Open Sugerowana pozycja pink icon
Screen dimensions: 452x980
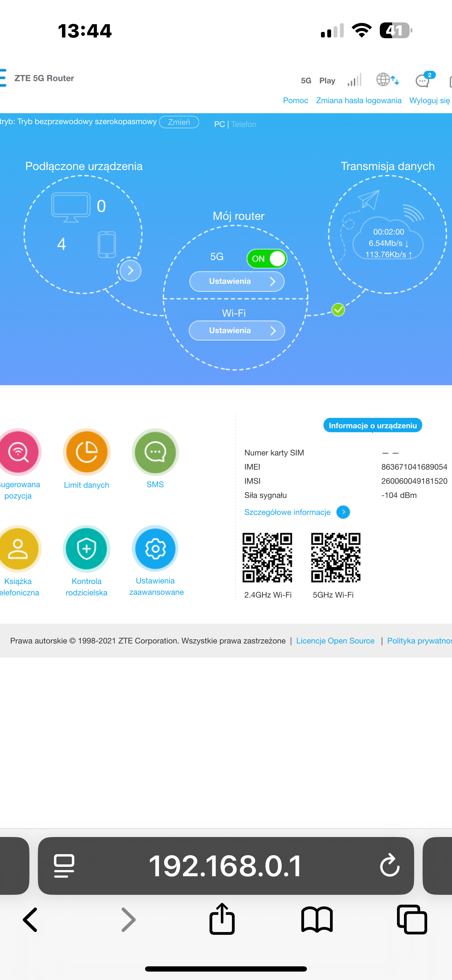18,451
